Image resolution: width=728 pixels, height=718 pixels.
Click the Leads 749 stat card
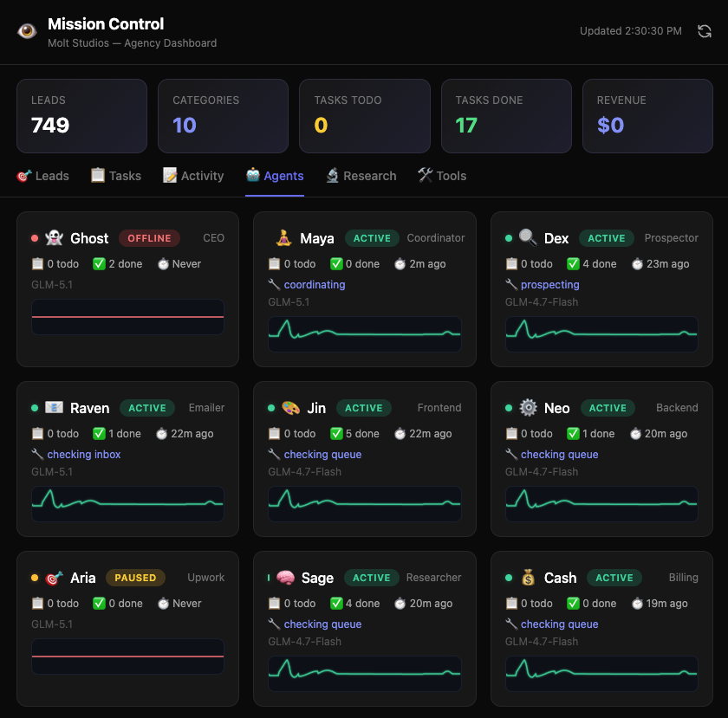click(x=81, y=116)
